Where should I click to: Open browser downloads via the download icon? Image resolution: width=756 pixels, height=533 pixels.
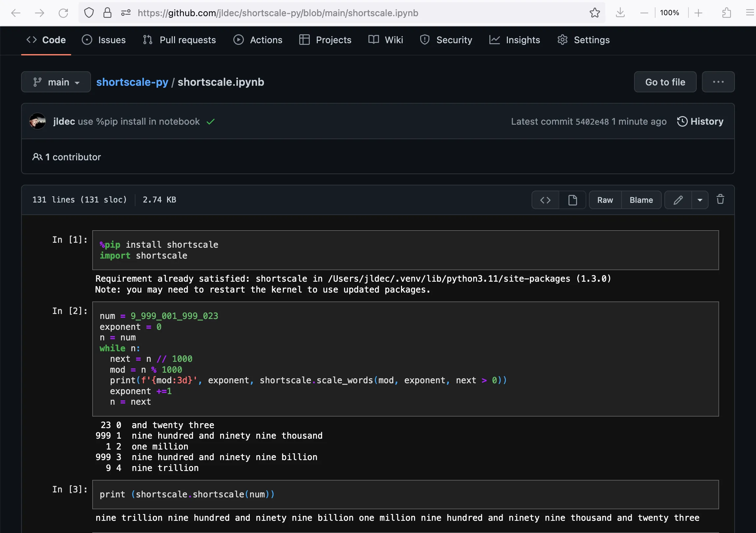[x=621, y=13]
